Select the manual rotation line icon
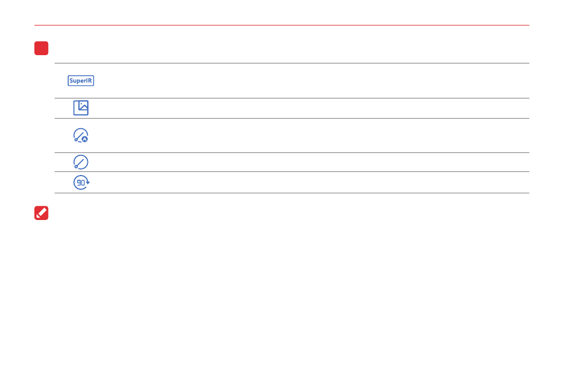Image resolution: width=564 pixels, height=392 pixels. [x=81, y=162]
